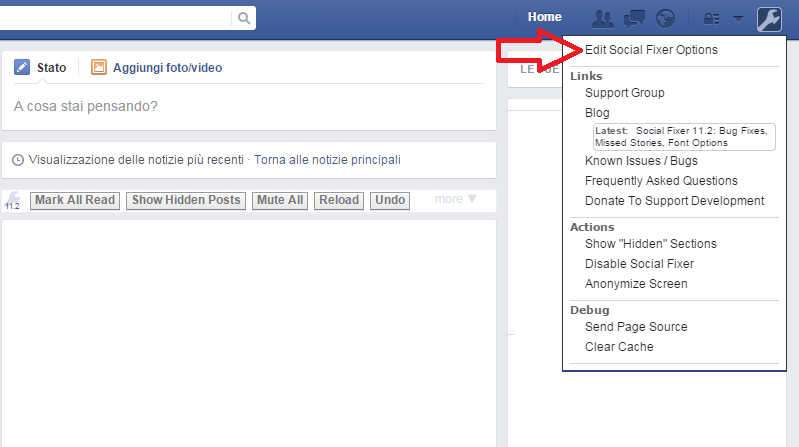Choose Edit Social Fixer Options
The image size is (799, 447).
(651, 50)
